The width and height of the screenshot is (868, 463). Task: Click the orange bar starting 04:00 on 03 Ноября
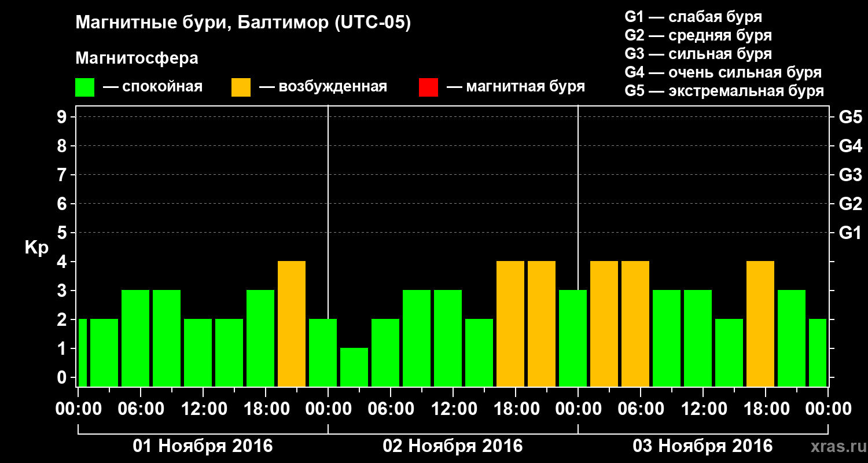[635, 324]
